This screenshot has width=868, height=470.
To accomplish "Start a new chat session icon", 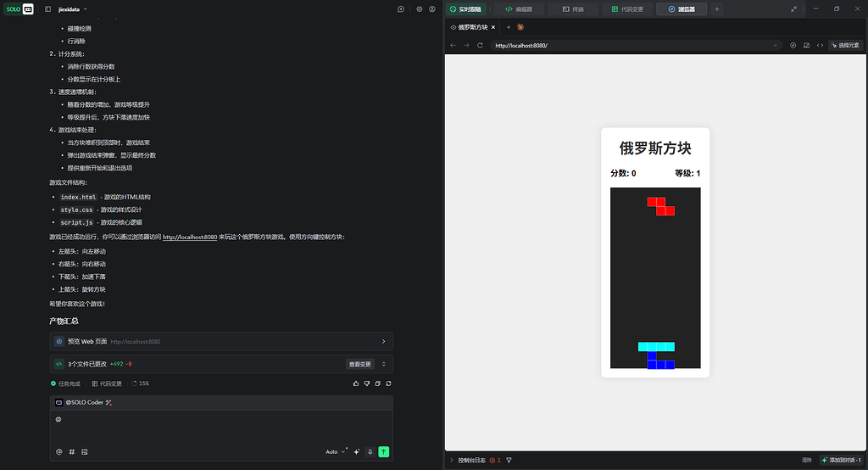I will point(401,8).
